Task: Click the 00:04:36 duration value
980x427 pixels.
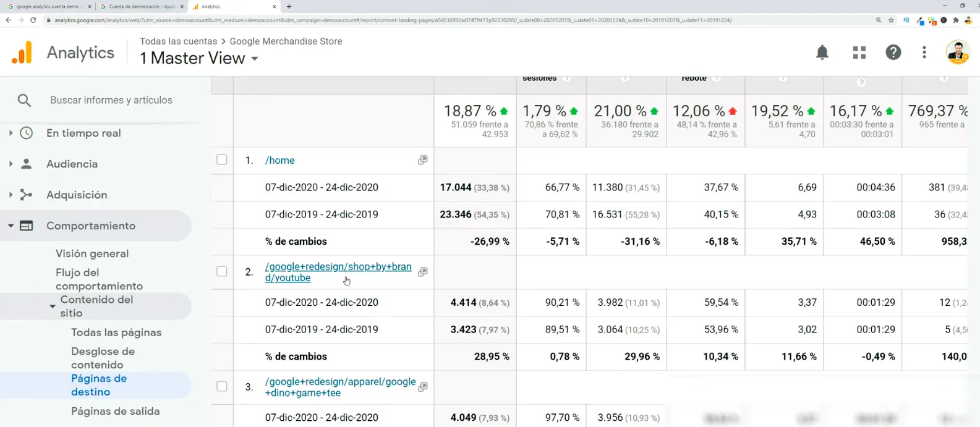Action: point(876,187)
